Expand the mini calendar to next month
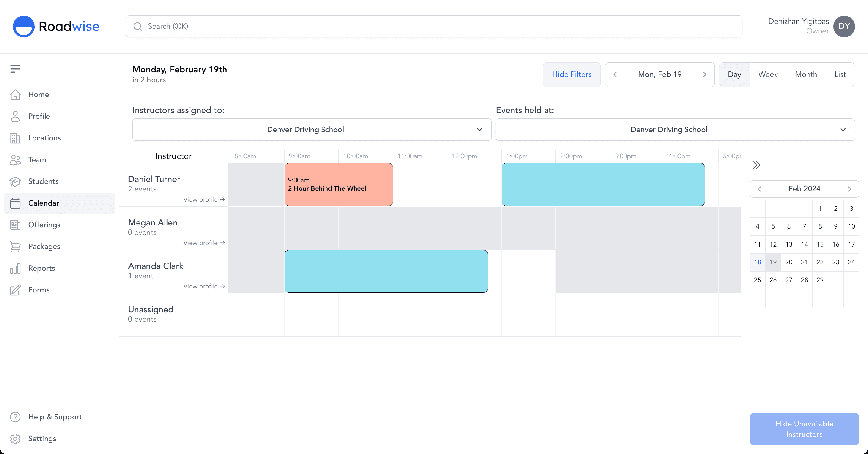 [x=850, y=188]
